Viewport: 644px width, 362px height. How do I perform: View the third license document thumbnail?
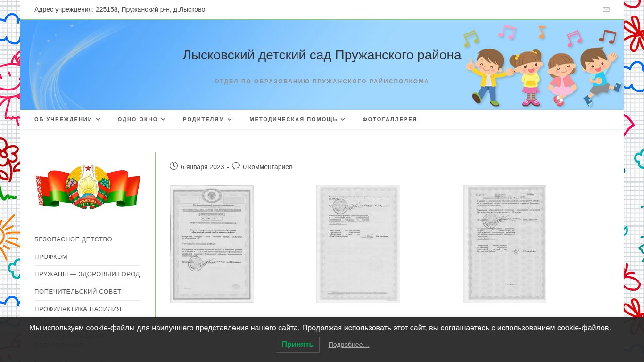point(504,243)
